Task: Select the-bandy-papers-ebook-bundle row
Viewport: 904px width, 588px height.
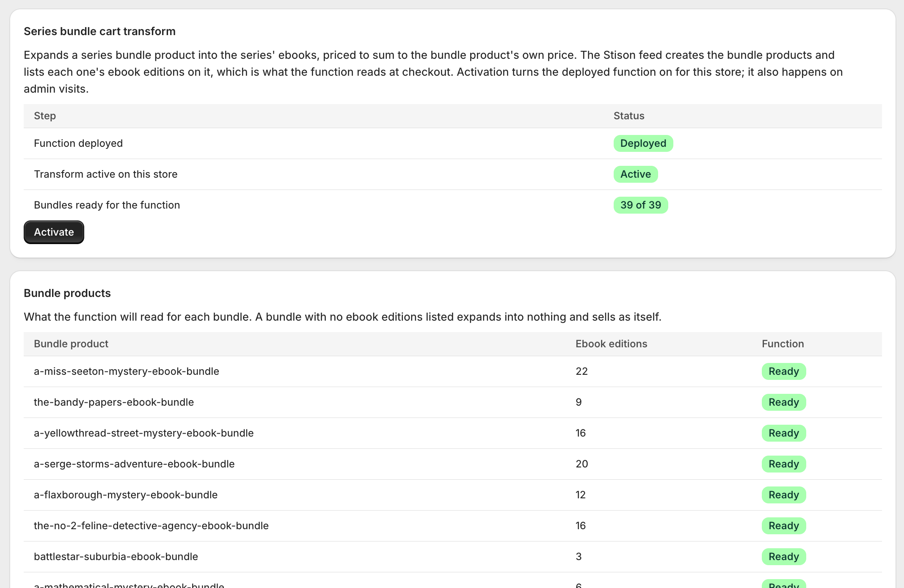Action: click(453, 402)
